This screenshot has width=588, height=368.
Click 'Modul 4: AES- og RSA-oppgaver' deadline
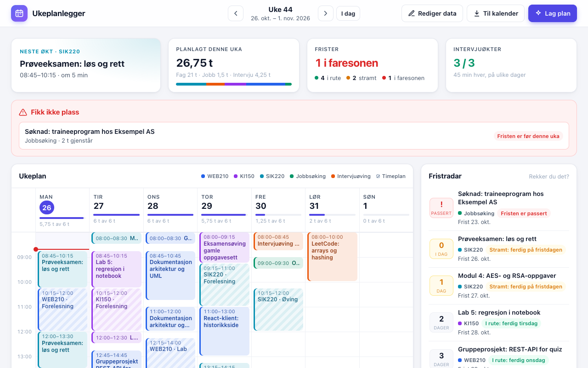click(507, 276)
